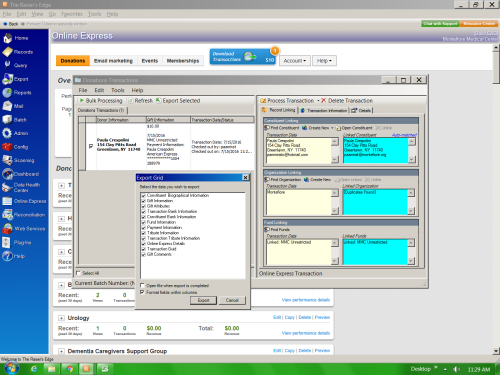This screenshot has height=375, width=500.
Task: Open Query in the sidebar
Action: (x=15, y=65)
